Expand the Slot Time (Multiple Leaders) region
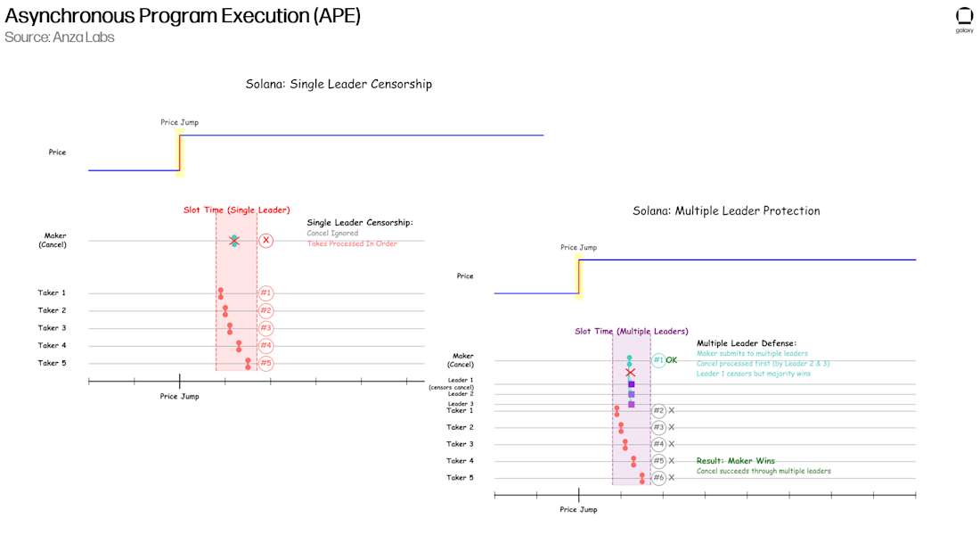980x535 pixels. click(633, 331)
